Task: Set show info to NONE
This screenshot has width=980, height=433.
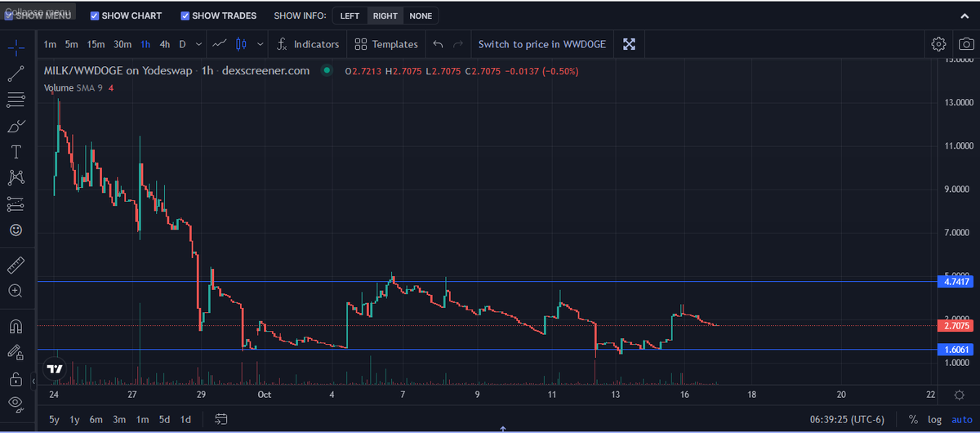Action: pos(421,16)
